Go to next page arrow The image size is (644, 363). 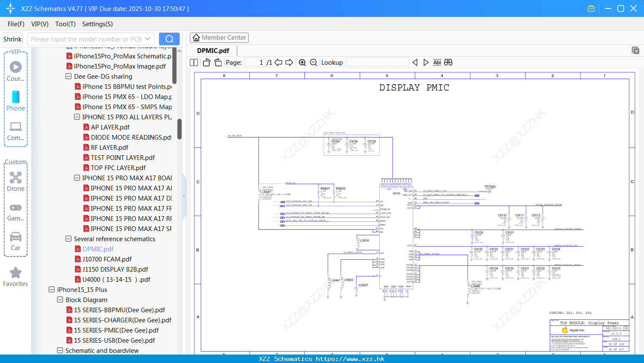289,62
